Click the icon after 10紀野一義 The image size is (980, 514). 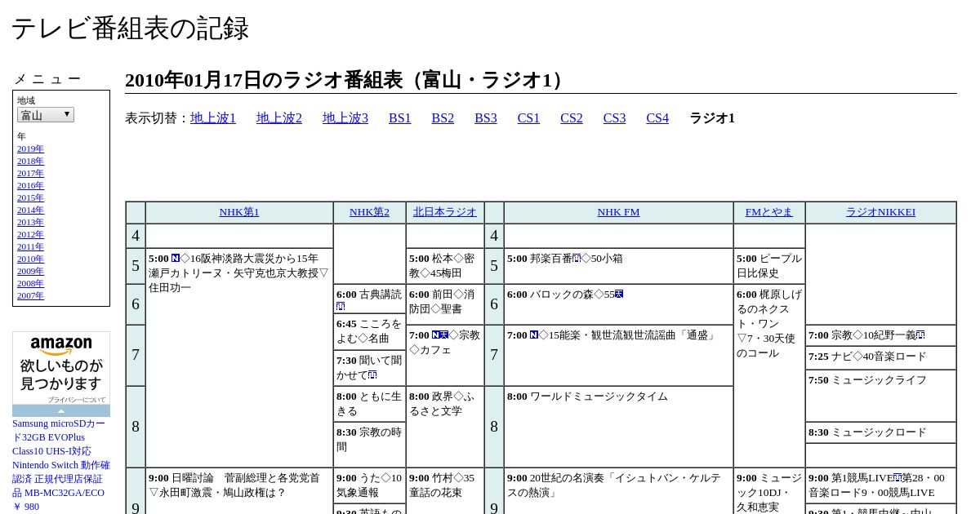click(x=920, y=335)
